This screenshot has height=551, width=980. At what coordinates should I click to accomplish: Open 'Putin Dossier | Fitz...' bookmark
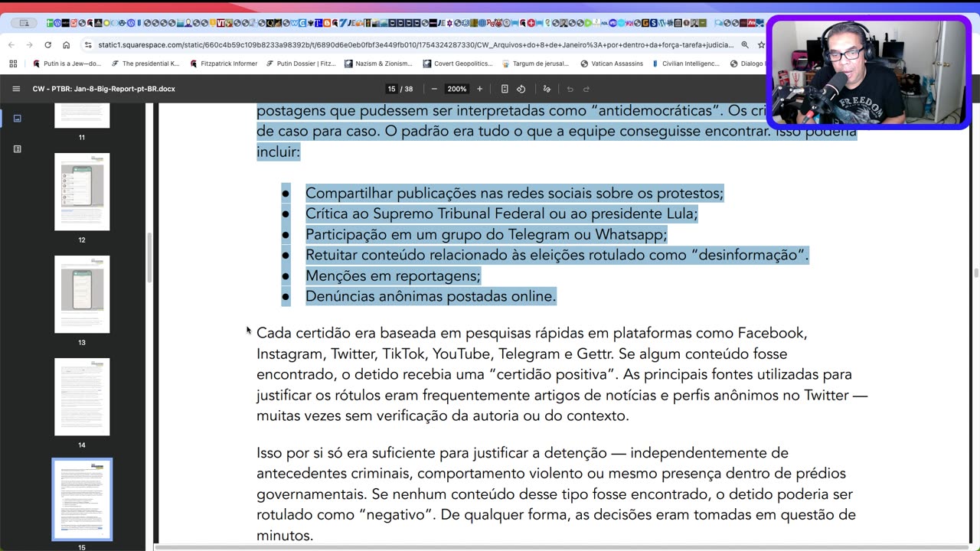click(x=301, y=64)
